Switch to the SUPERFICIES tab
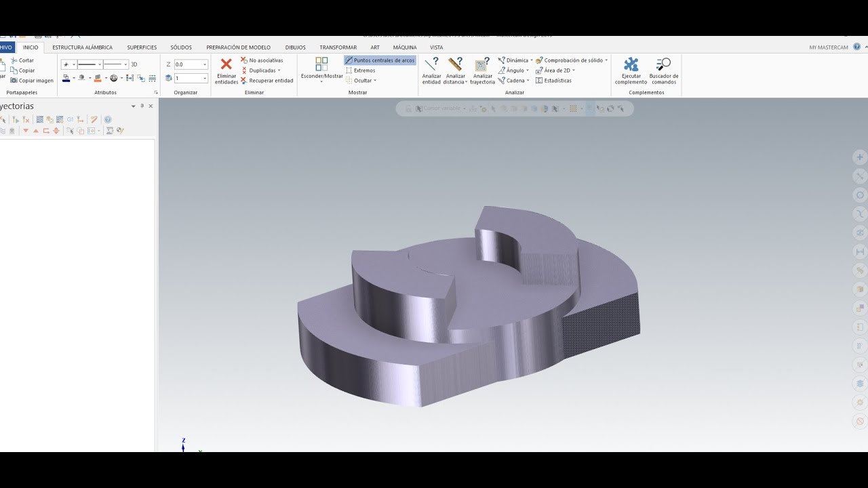868x488 pixels. (x=142, y=47)
